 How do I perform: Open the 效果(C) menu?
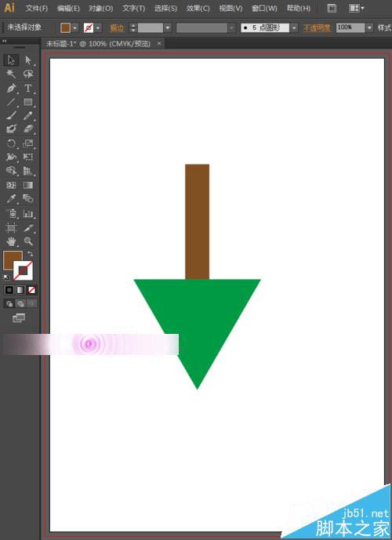[x=198, y=9]
